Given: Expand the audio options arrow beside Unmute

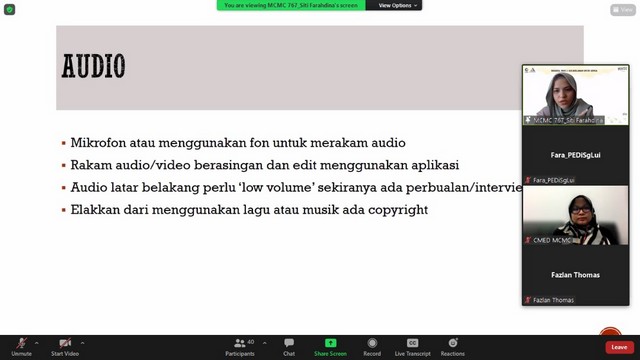Looking at the screenshot, I should pos(37,343).
